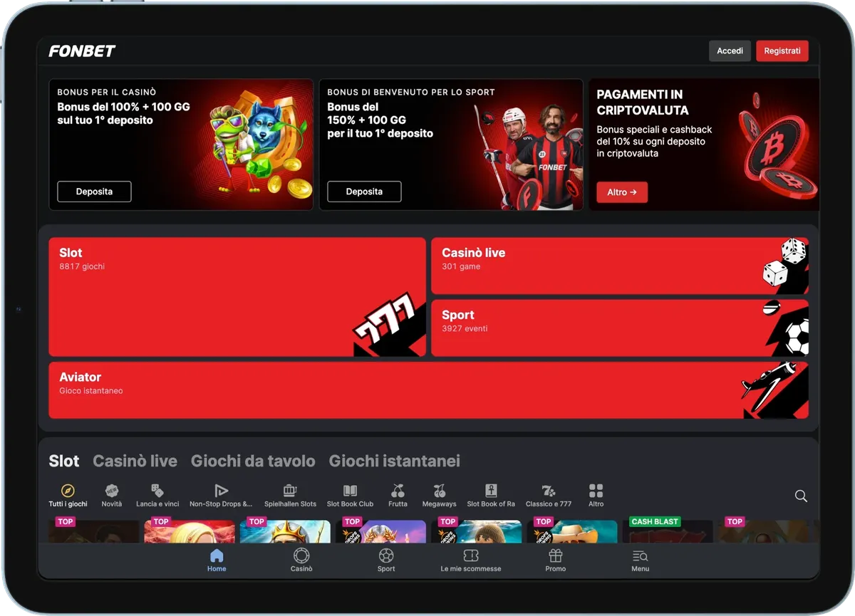Tap the Casinò chip icon in bottom bar
Image resolution: width=855 pixels, height=616 pixels.
[x=301, y=555]
